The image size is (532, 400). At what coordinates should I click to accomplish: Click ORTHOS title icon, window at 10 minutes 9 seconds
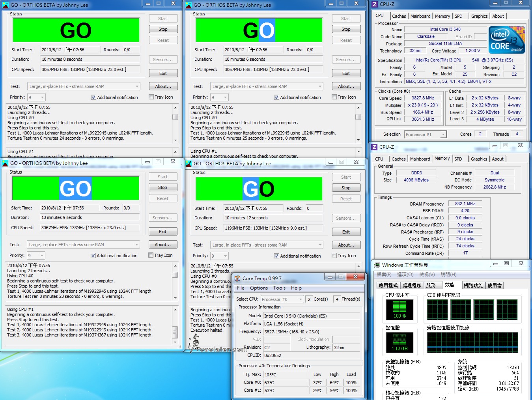tap(5, 163)
